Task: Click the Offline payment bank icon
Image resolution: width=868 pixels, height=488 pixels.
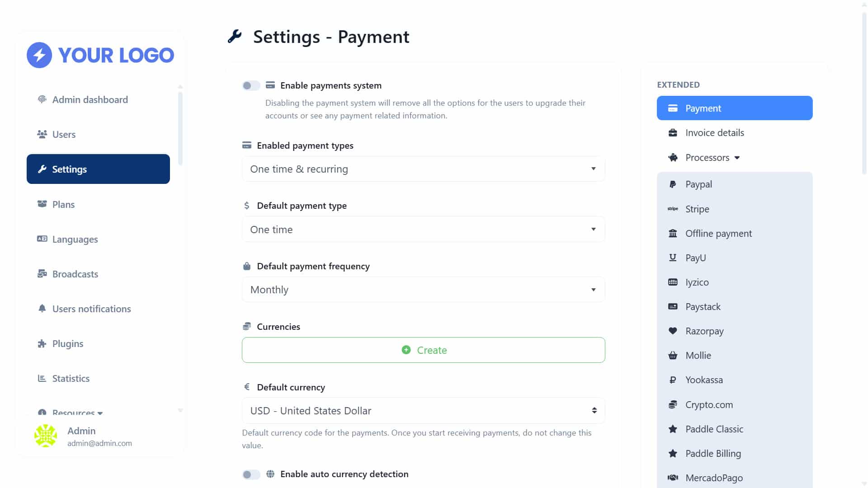Action: click(673, 233)
